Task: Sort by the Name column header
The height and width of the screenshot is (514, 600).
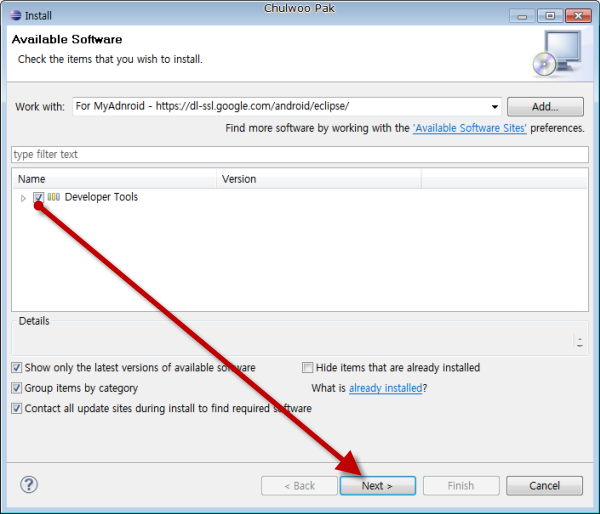Action: tap(115, 179)
